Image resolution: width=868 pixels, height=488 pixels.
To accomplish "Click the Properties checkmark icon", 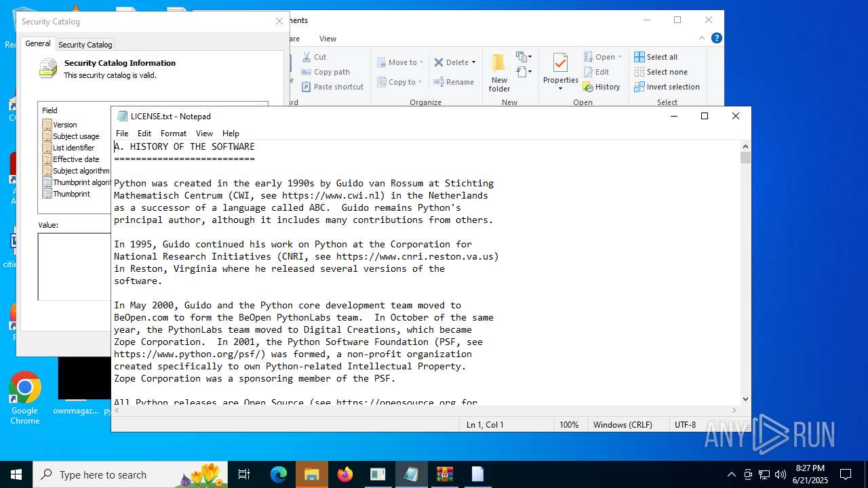I will pos(560,63).
